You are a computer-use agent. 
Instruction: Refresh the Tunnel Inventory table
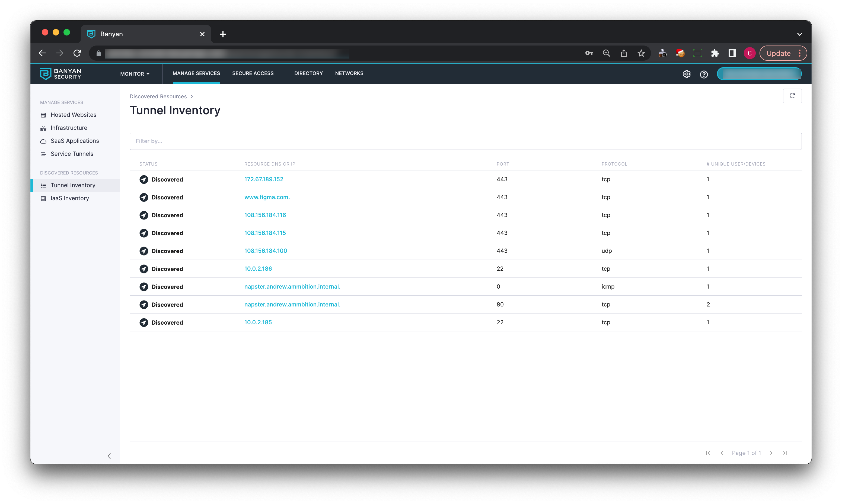coord(792,96)
